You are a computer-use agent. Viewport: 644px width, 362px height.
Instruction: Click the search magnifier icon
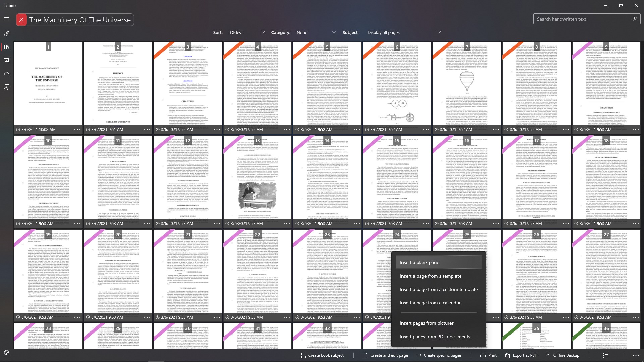pos(635,19)
